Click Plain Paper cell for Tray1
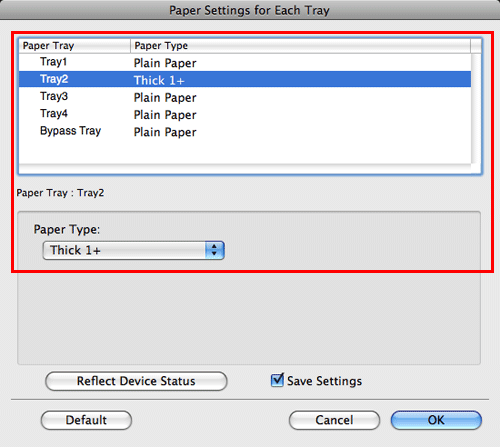 (165, 63)
